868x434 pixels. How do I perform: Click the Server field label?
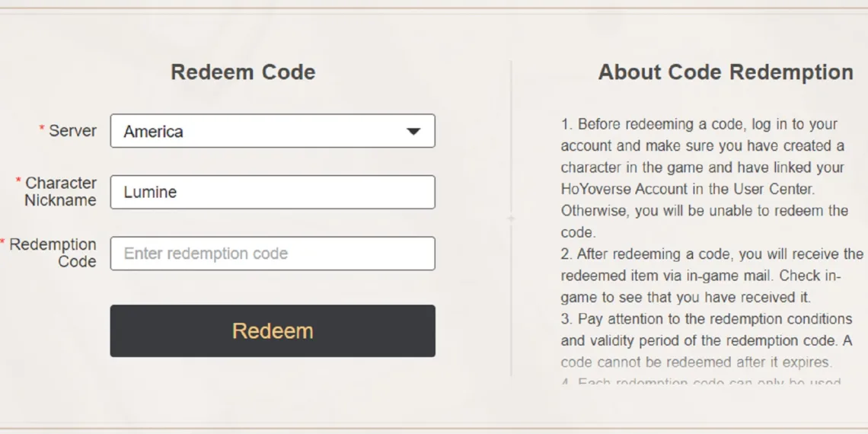72,131
